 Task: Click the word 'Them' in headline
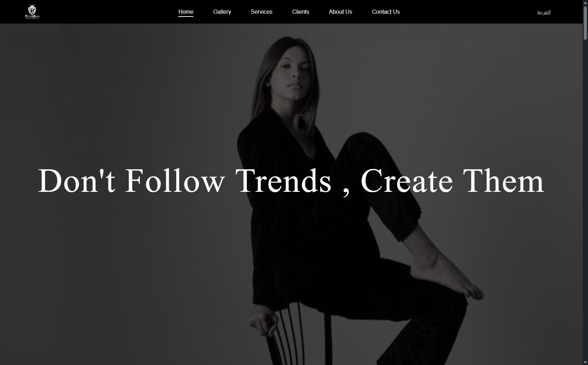[x=503, y=181]
